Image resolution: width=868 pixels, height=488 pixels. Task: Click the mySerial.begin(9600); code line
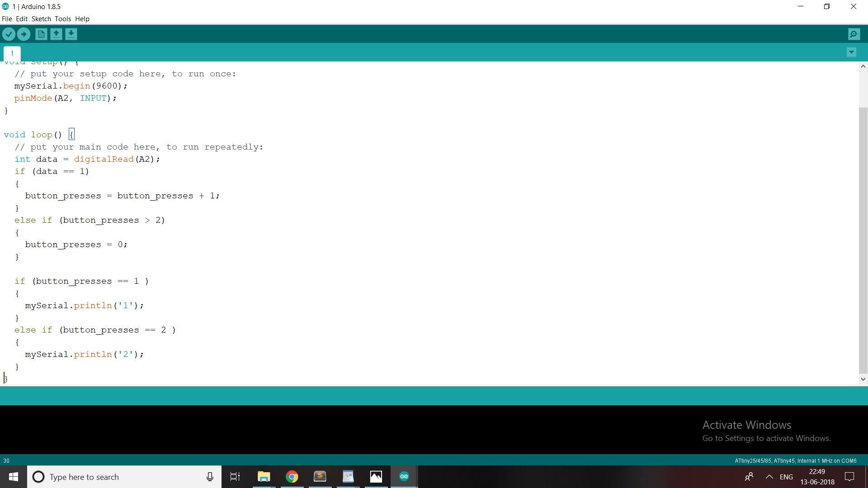(71, 86)
